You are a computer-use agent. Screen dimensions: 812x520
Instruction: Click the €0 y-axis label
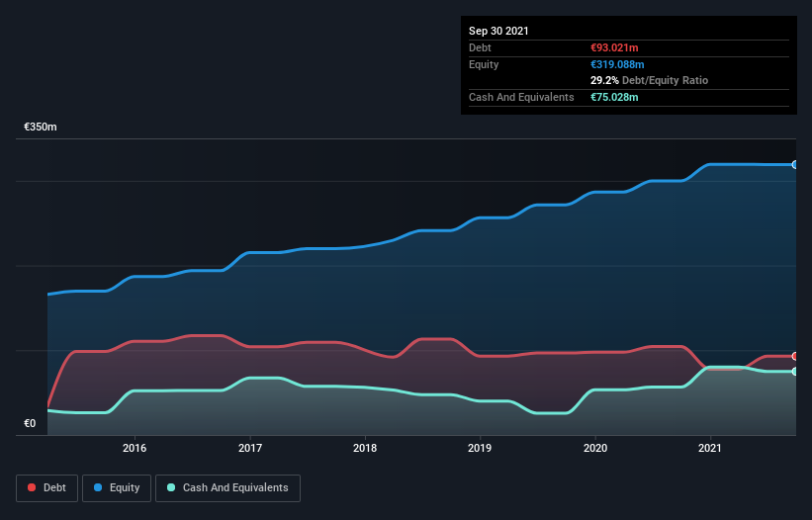(x=30, y=423)
